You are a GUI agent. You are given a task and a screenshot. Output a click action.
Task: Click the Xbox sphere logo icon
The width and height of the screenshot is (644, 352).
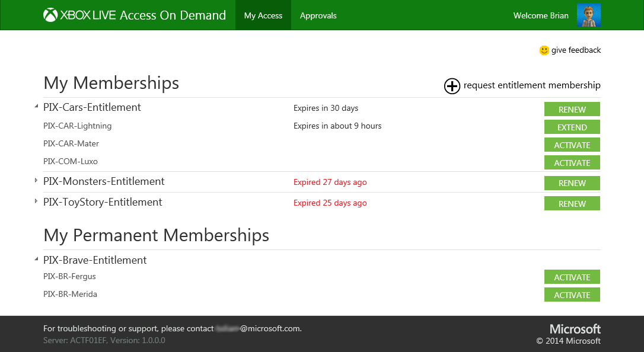(50, 15)
